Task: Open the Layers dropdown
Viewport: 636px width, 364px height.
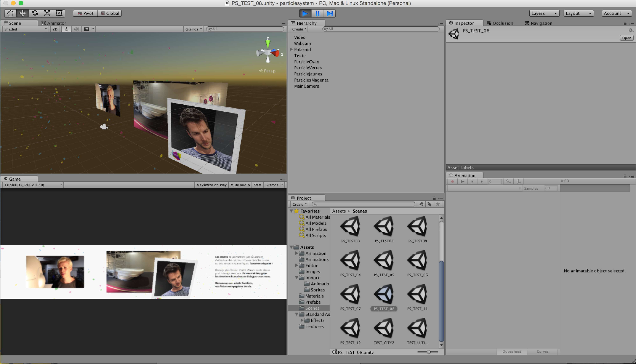Action: click(x=544, y=13)
